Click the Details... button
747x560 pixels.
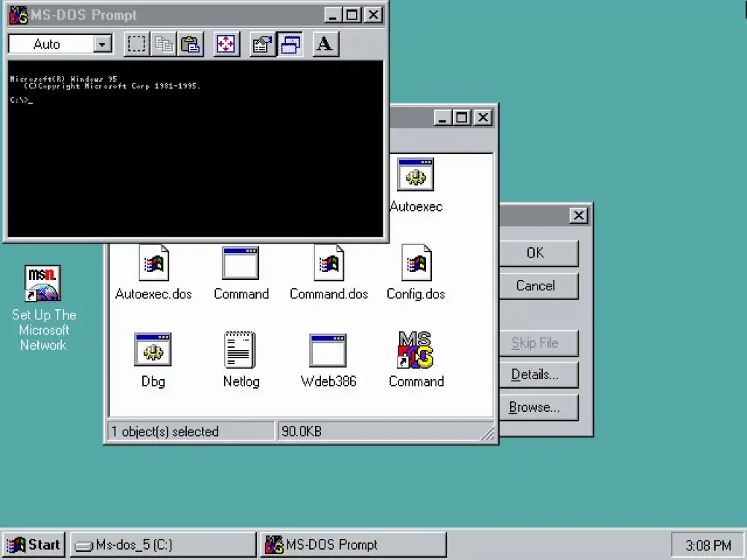tap(535, 375)
